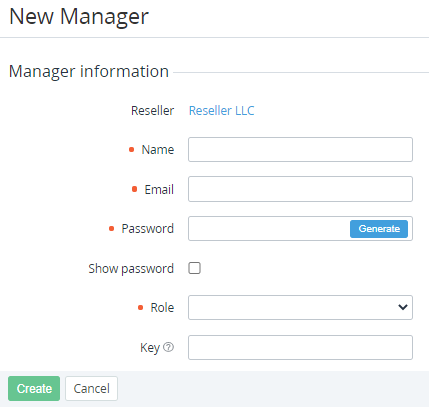Open the Reseller LLC link
Image resolution: width=429 pixels, height=414 pixels.
coord(221,110)
